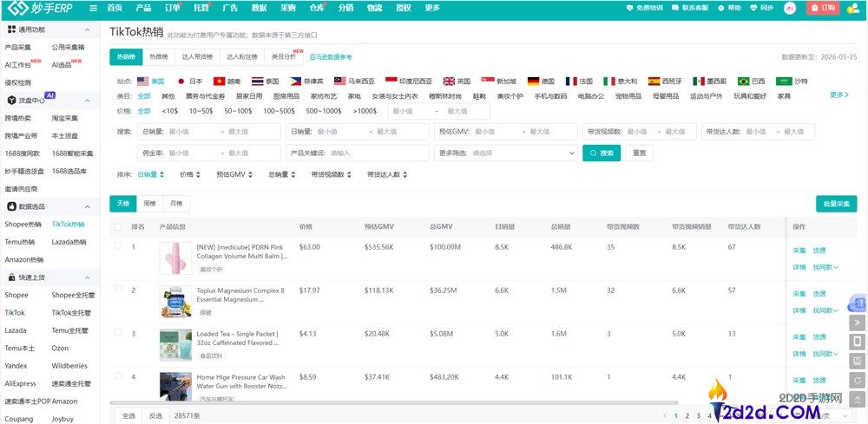Open the 帮助 help icon
The width and height of the screenshot is (868, 424).
coord(720,9)
